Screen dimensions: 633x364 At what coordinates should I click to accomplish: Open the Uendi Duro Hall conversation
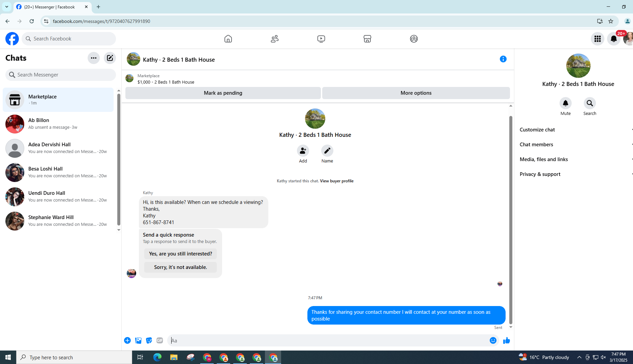[58, 196]
